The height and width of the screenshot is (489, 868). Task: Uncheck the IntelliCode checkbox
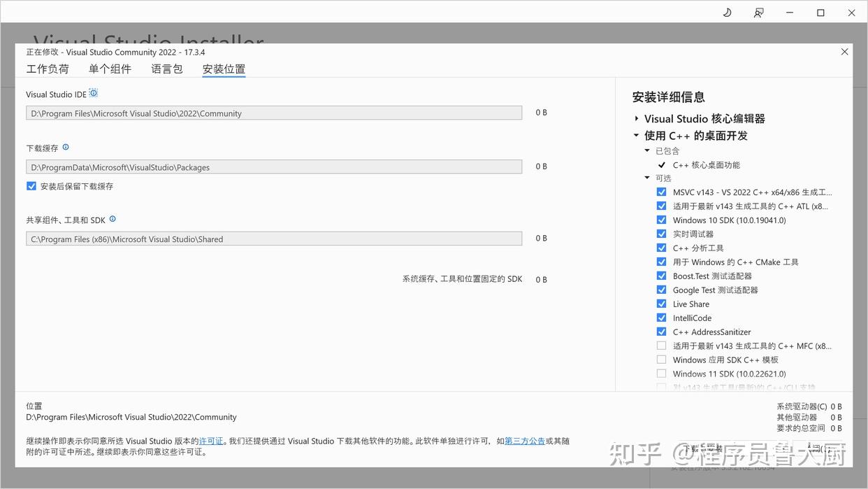click(661, 318)
